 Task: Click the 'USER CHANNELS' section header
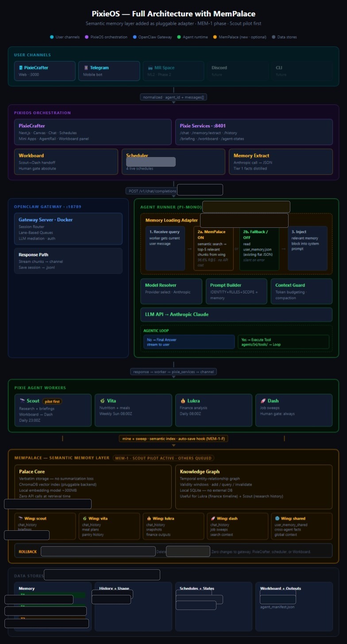pos(32,55)
